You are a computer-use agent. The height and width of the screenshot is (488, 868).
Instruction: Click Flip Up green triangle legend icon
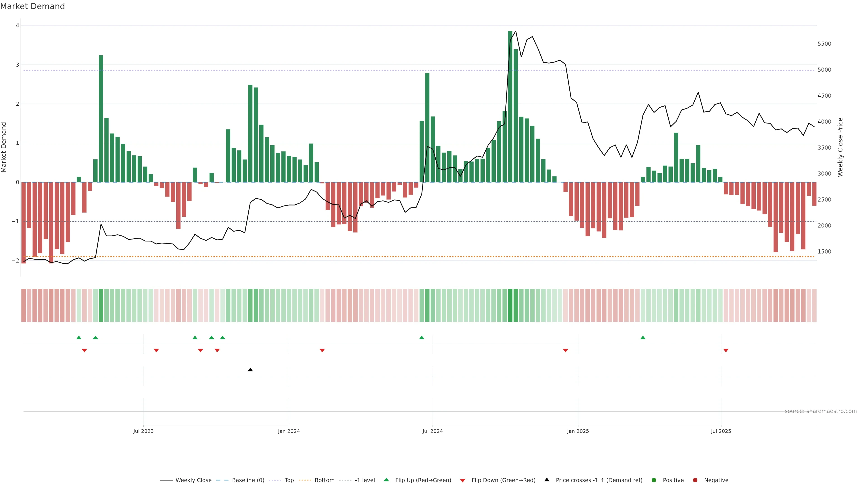coord(387,480)
